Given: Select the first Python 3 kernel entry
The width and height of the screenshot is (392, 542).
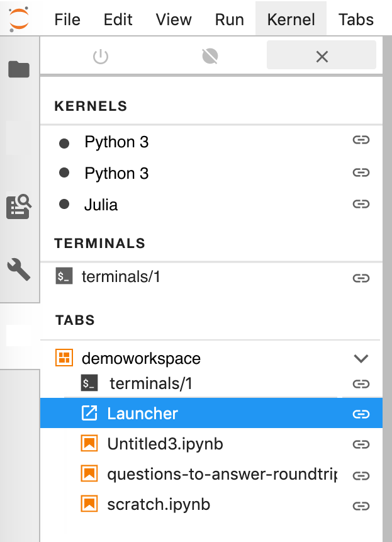Looking at the screenshot, I should [x=116, y=142].
